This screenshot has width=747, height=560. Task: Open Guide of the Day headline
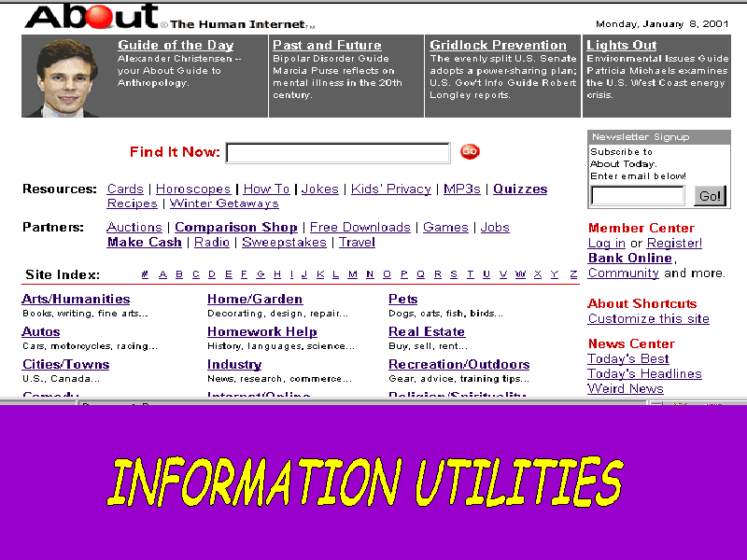pos(176,45)
